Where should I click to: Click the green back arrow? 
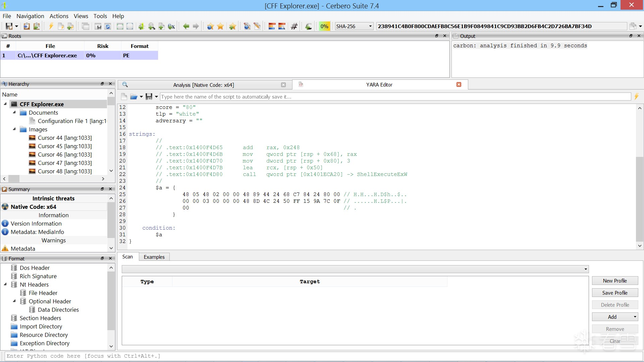(186, 26)
